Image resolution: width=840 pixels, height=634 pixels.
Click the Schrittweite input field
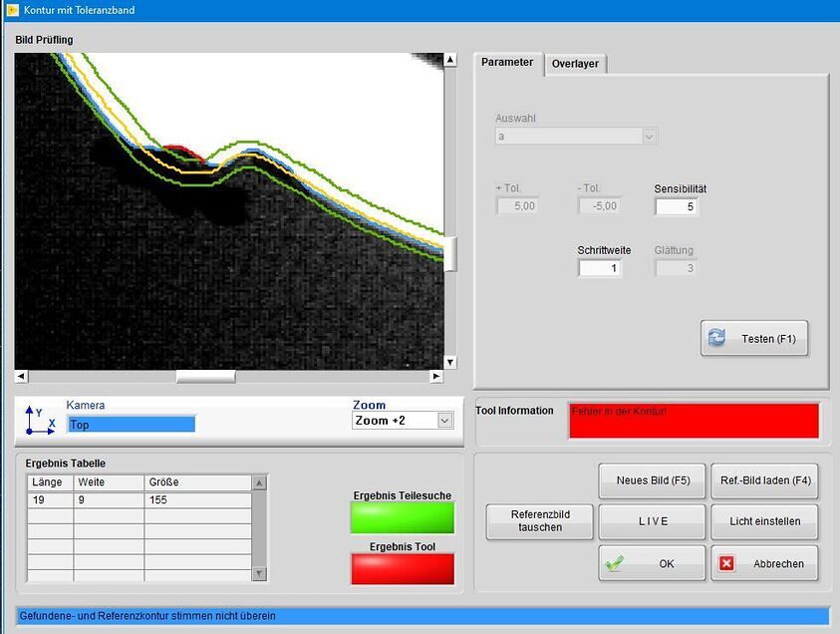point(599,268)
